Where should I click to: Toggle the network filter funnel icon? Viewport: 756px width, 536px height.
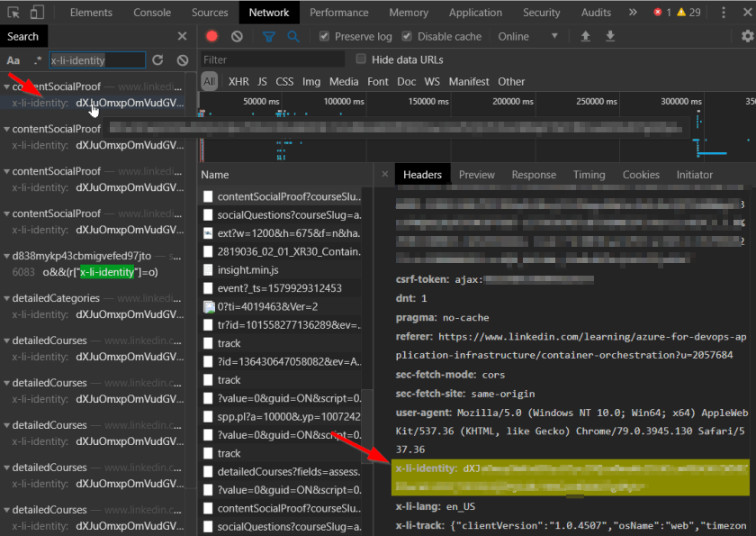pos(268,36)
